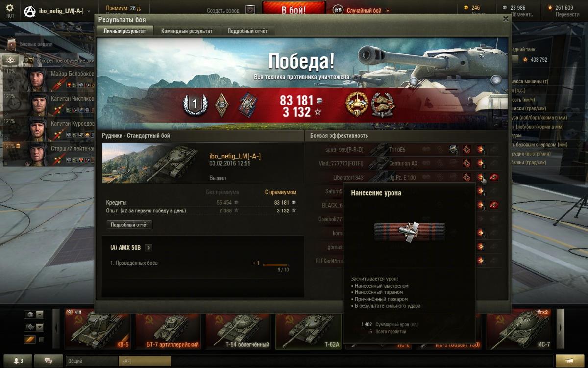This screenshot has height=368, width=588.
Task: Toggle the orange stripe carousel filter
Action: [x=29, y=340]
